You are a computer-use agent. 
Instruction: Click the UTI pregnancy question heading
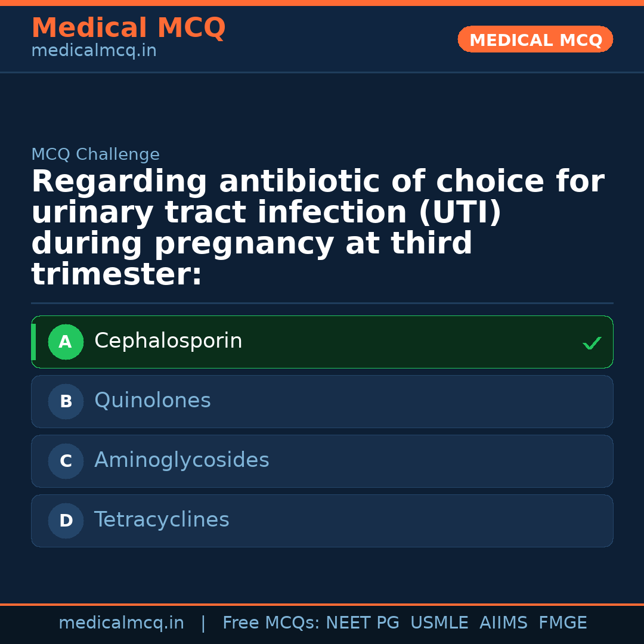pyautogui.click(x=317, y=228)
